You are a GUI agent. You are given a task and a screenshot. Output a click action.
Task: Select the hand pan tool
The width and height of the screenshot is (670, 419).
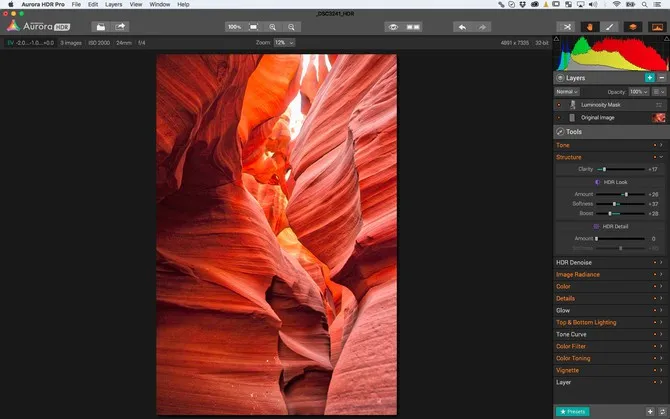[x=589, y=27]
